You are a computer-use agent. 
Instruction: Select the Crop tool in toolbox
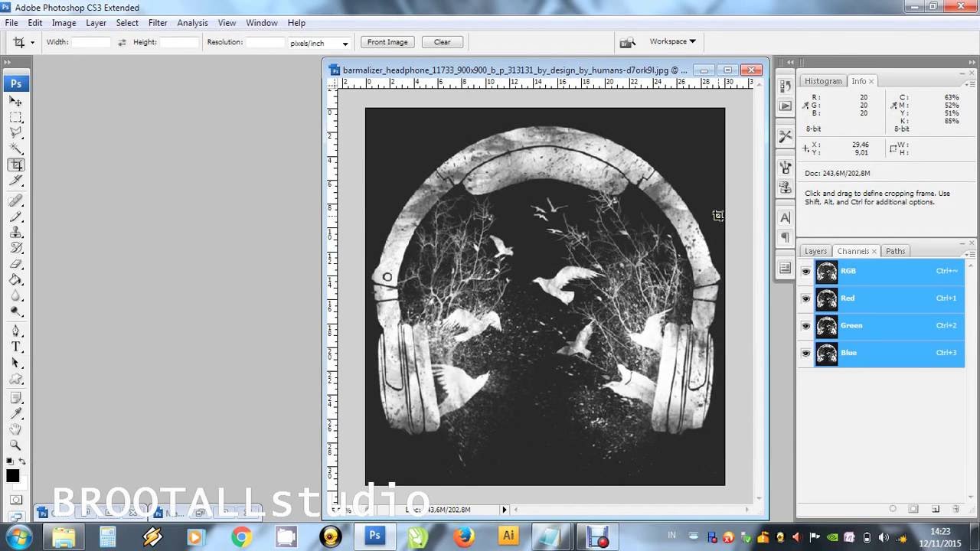(16, 165)
